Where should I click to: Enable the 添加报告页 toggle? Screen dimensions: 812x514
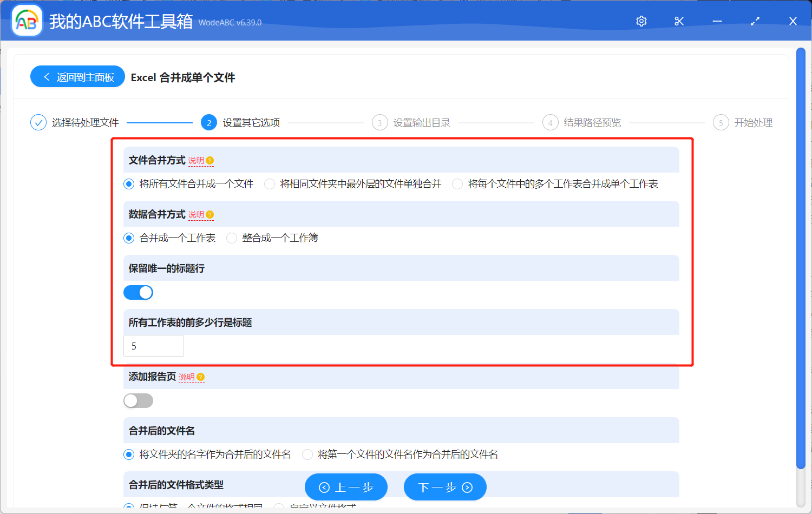pos(138,400)
